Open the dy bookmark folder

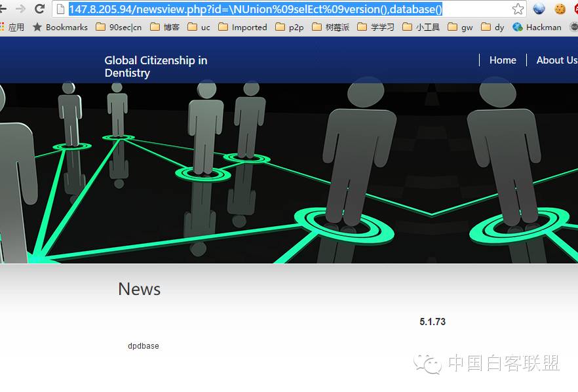coord(493,27)
